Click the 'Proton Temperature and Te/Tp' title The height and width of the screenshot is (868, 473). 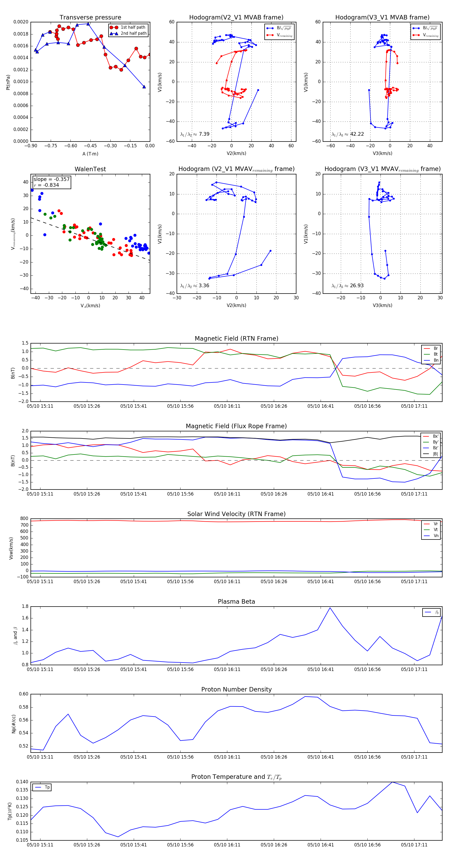click(x=236, y=777)
